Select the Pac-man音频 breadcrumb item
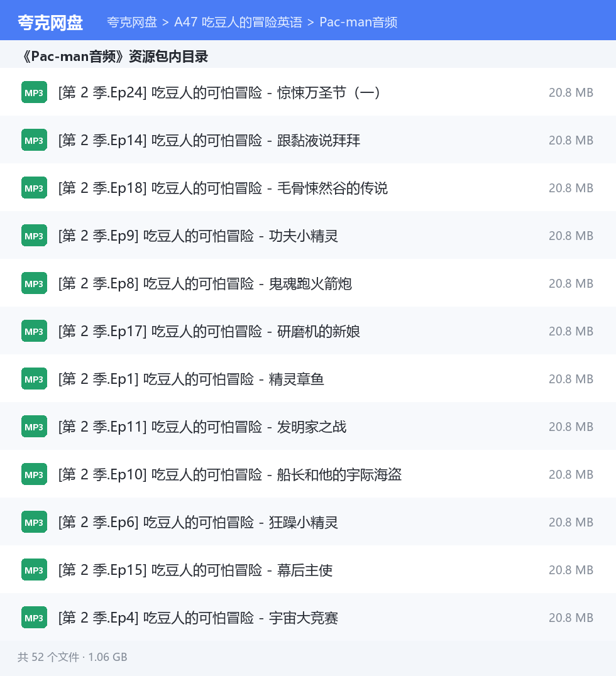The height and width of the screenshot is (676, 616). [x=358, y=22]
